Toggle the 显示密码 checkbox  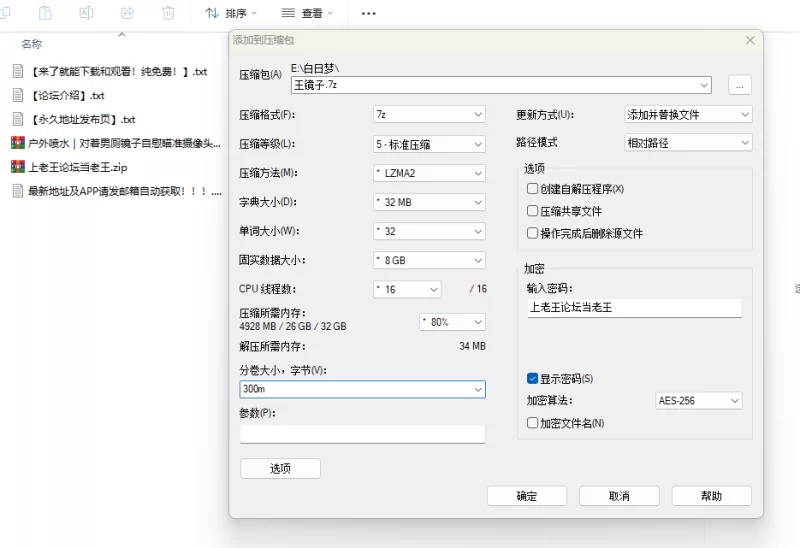coord(533,379)
